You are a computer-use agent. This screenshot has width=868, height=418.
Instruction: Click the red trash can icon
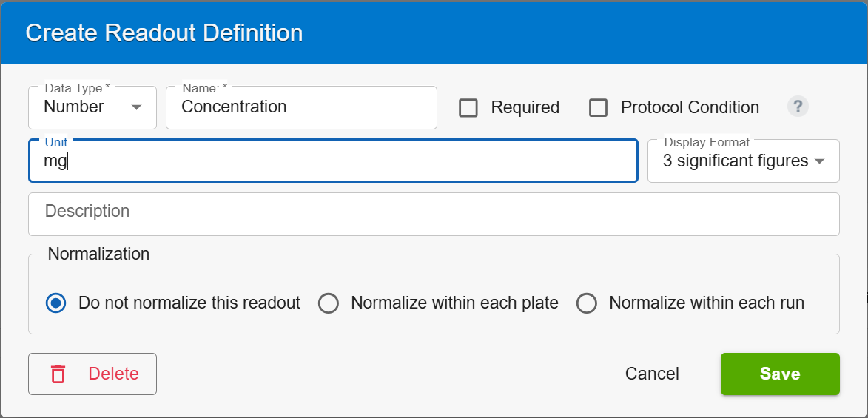click(58, 374)
